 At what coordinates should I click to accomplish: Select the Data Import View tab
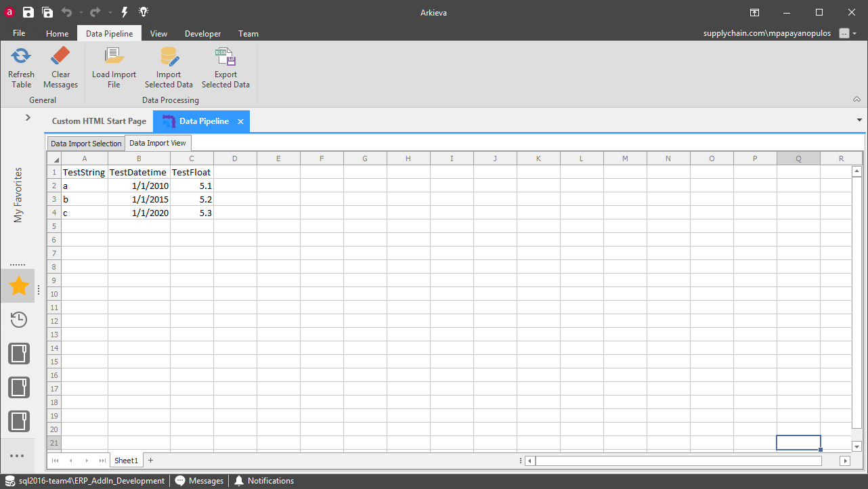pyautogui.click(x=158, y=143)
